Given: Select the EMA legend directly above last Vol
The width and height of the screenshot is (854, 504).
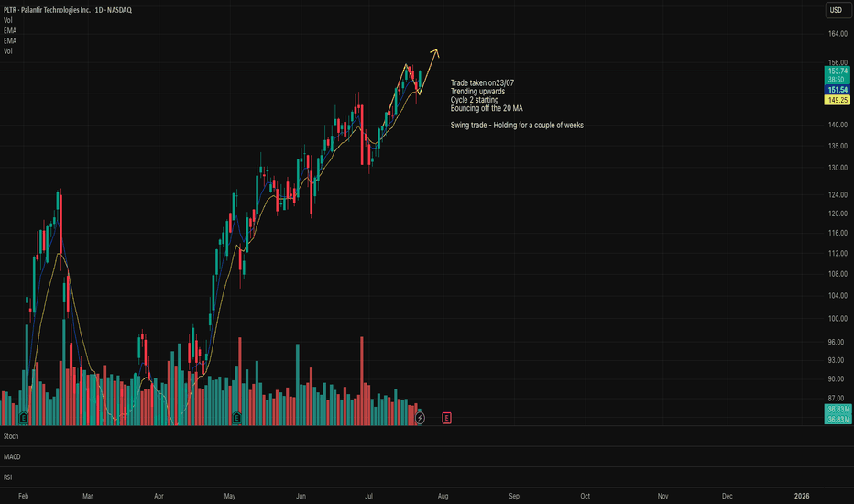Looking at the screenshot, I should click(x=10, y=41).
